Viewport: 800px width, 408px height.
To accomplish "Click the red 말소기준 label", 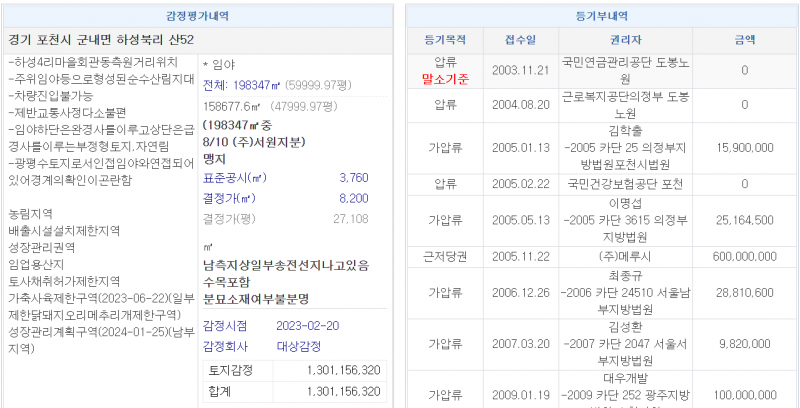I will [x=445, y=79].
